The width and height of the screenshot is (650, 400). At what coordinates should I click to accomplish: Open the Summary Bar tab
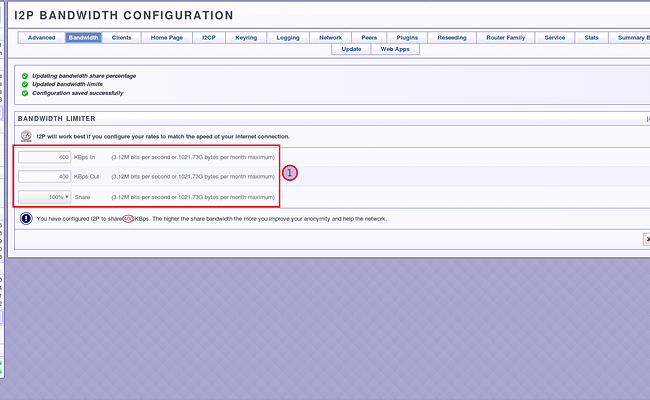630,37
